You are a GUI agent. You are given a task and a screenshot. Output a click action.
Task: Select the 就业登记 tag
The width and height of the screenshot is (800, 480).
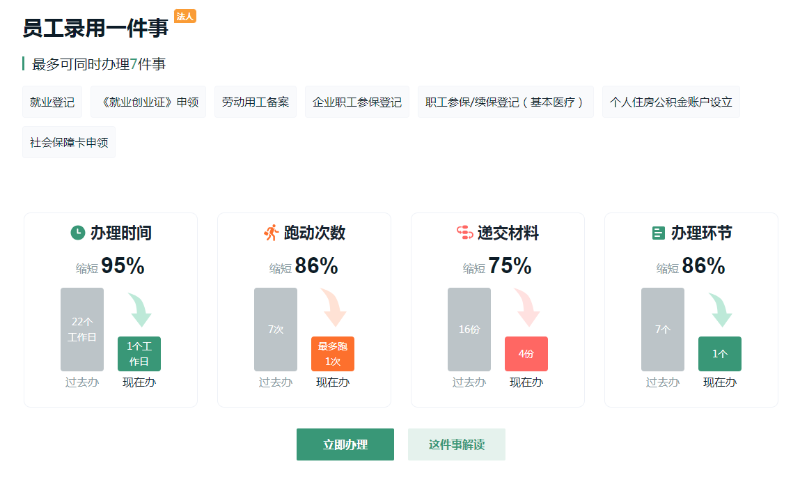pyautogui.click(x=52, y=102)
